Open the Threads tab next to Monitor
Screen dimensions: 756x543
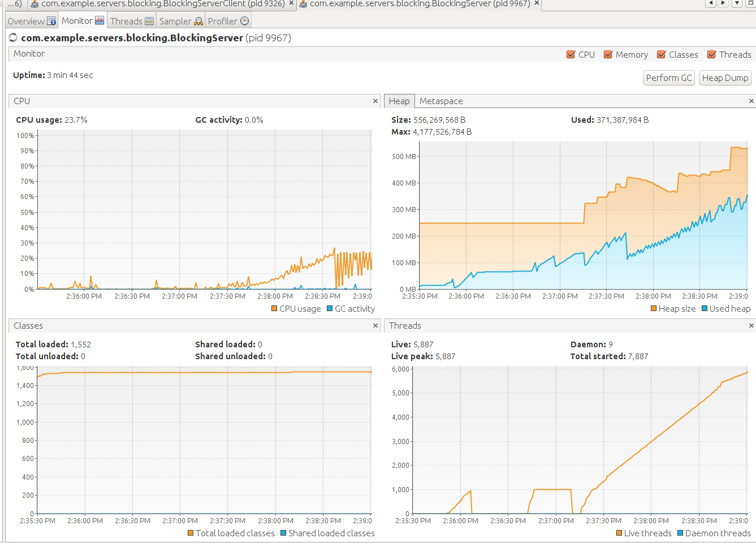(132, 21)
